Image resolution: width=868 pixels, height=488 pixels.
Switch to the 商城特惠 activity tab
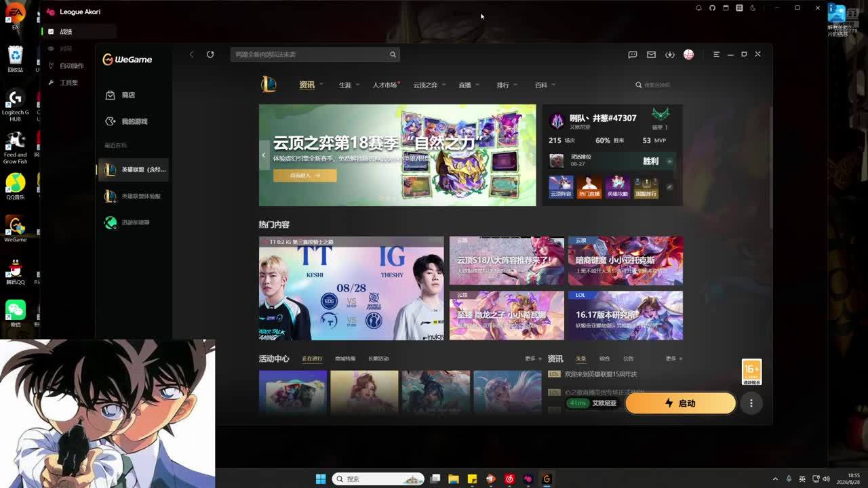[345, 359]
